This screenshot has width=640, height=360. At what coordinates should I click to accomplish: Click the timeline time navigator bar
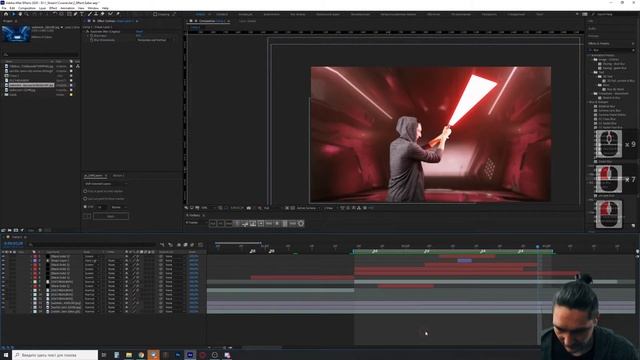[238, 243]
